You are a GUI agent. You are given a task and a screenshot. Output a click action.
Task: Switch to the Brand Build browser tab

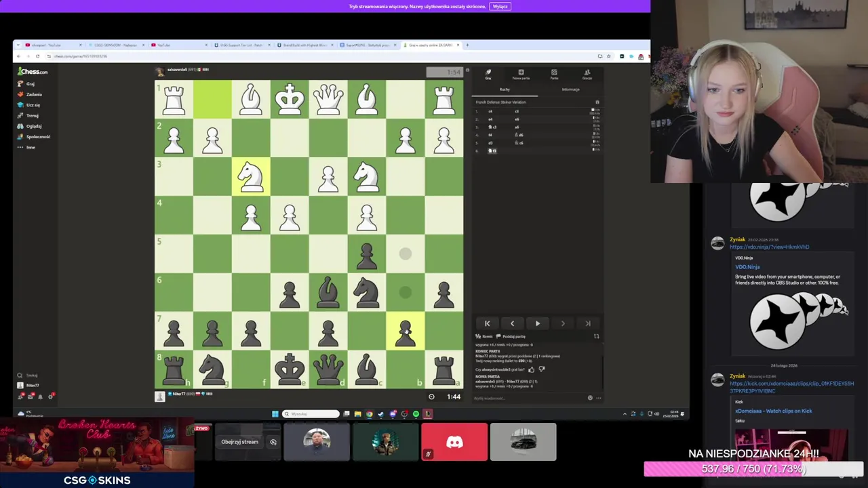point(304,45)
